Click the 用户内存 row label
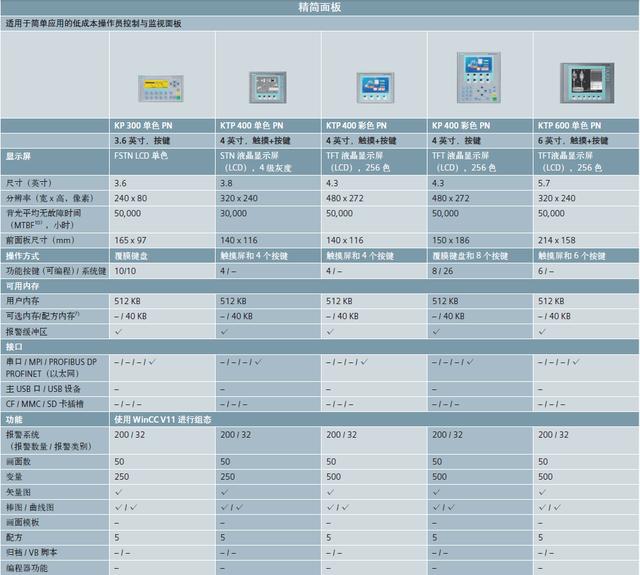This screenshot has height=575, width=640. [x=22, y=301]
